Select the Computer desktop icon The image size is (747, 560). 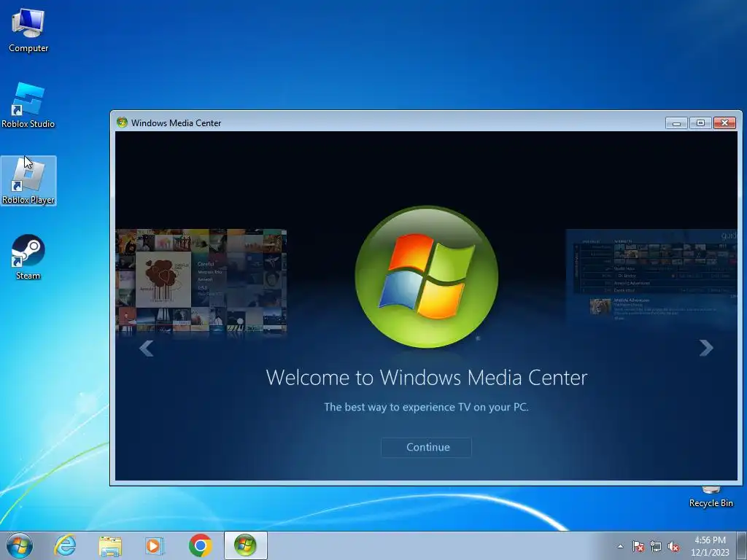(x=28, y=31)
